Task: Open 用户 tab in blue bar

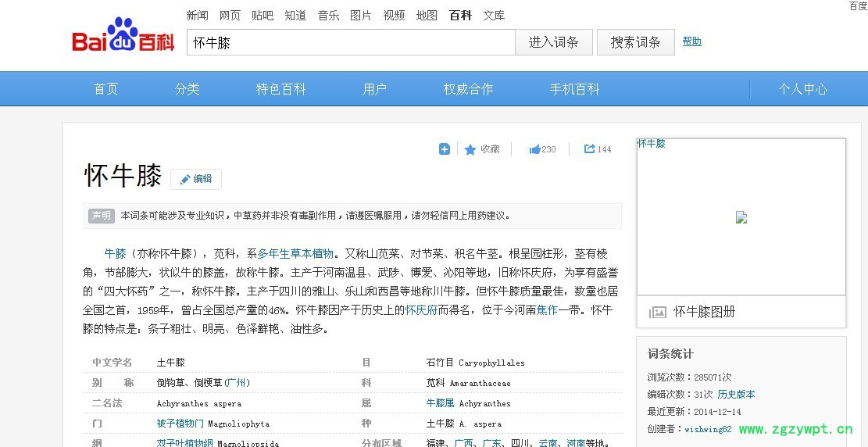Action: point(375,88)
